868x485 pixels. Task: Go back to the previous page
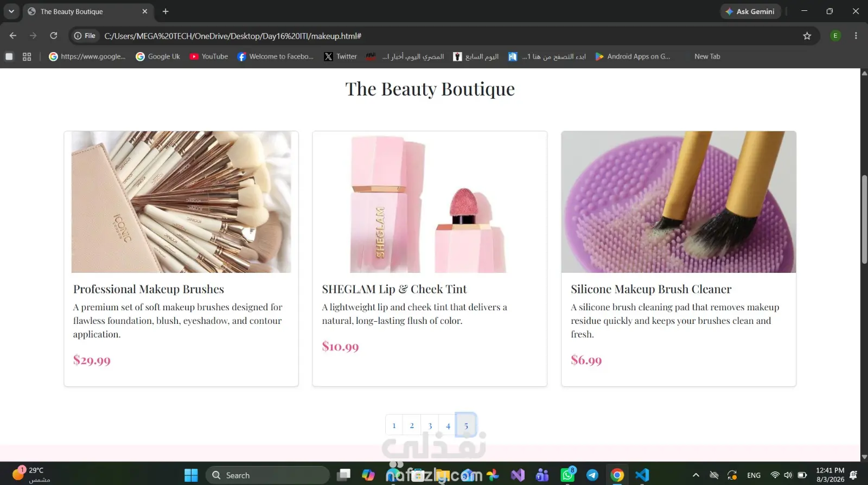pos(13,36)
